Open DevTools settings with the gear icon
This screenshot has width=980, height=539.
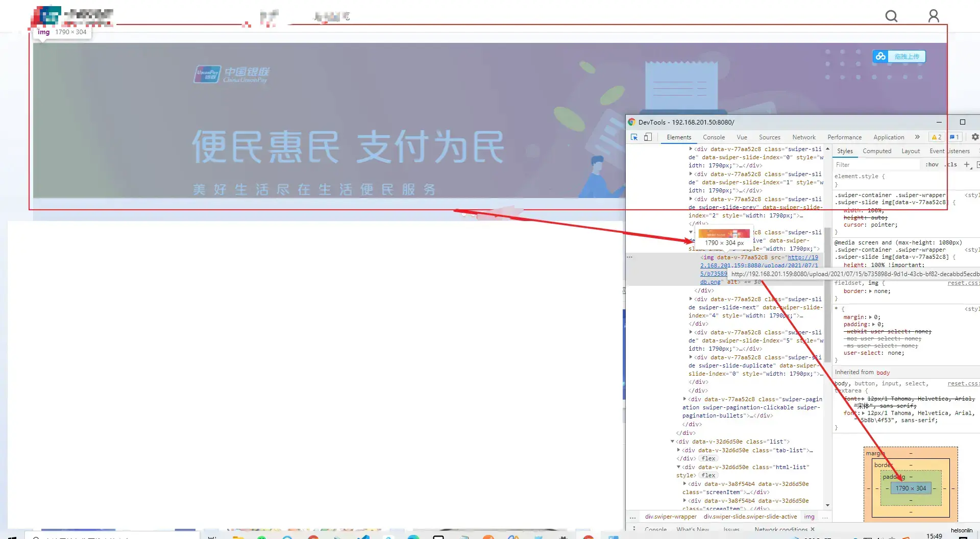coord(975,137)
